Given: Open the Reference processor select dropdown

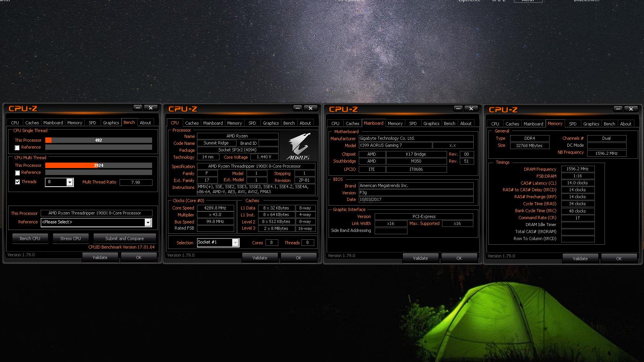Looking at the screenshot, I should click(147, 222).
